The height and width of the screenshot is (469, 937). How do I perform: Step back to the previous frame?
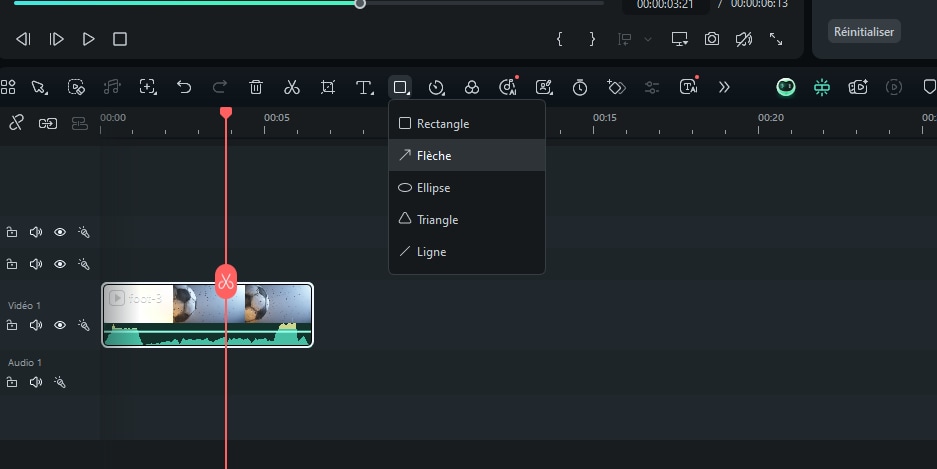(x=23, y=39)
